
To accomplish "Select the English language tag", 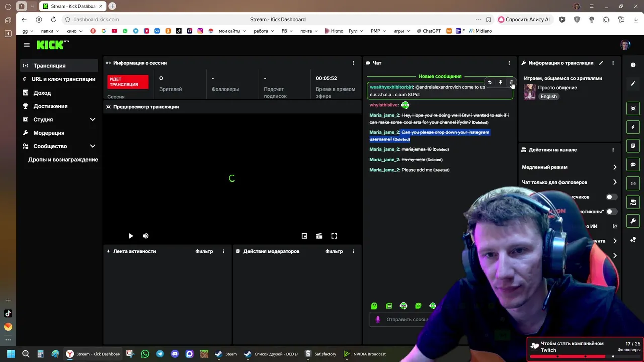I will coord(549,96).
